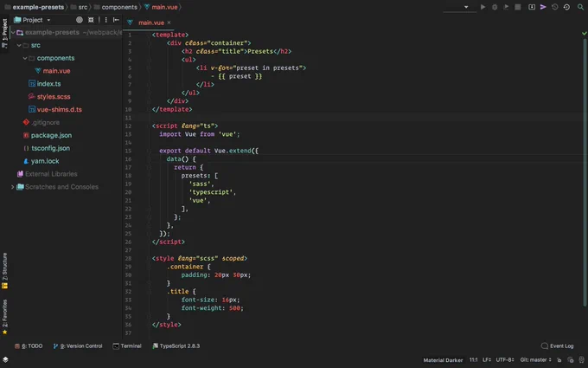588x368 pixels.
Task: Open the Terminal tool window
Action: click(127, 345)
